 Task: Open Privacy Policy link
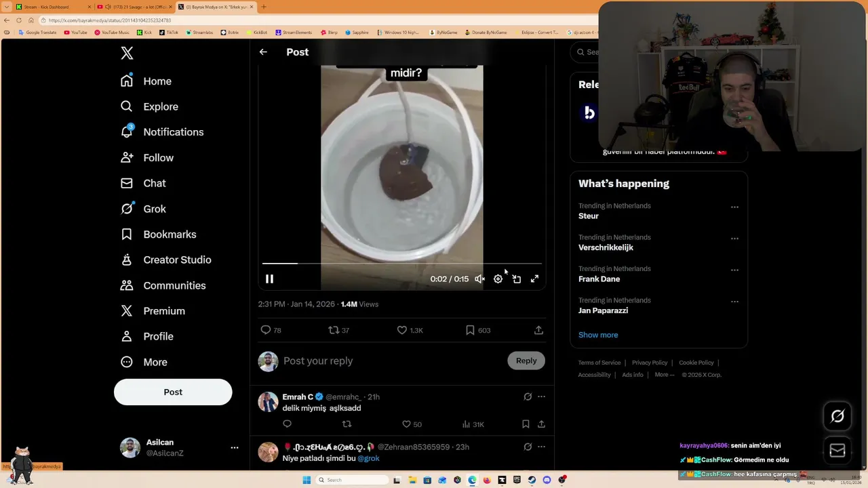point(650,363)
